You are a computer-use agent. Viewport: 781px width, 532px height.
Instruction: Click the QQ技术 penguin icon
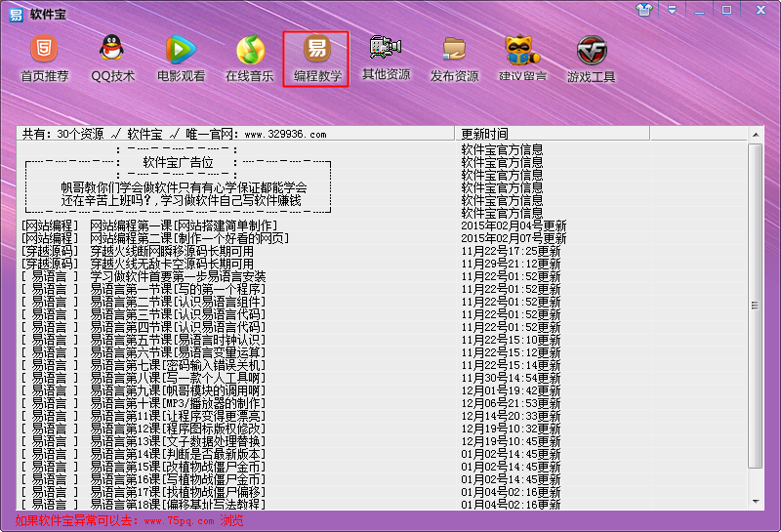(113, 58)
